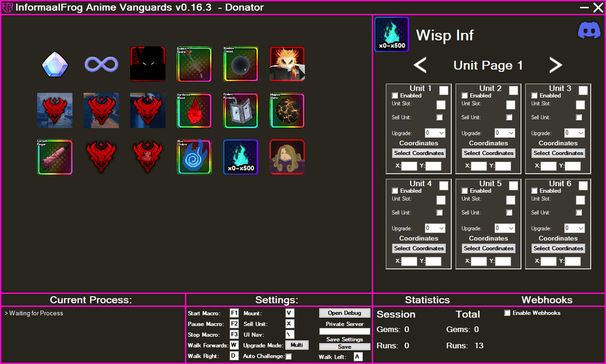
Task: Click the red demon icon on snowy background
Action: tap(55, 110)
